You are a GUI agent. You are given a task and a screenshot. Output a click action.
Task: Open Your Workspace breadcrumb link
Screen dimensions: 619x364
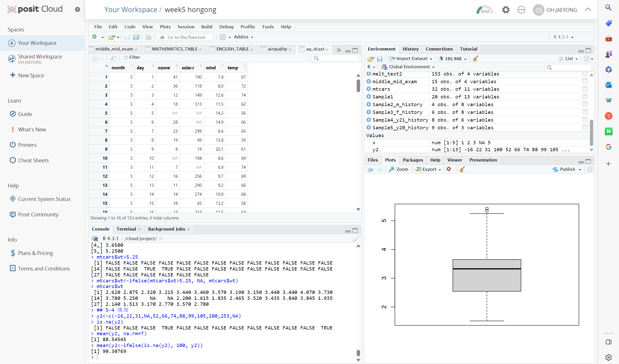(x=131, y=10)
